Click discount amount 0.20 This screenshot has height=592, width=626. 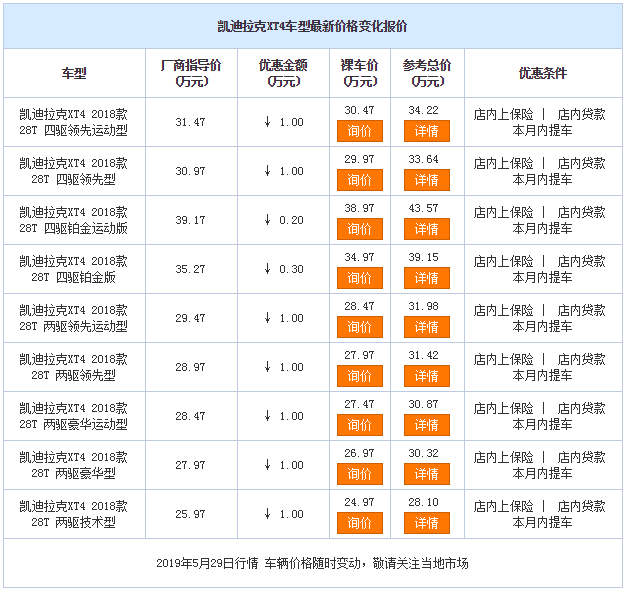(x=291, y=220)
